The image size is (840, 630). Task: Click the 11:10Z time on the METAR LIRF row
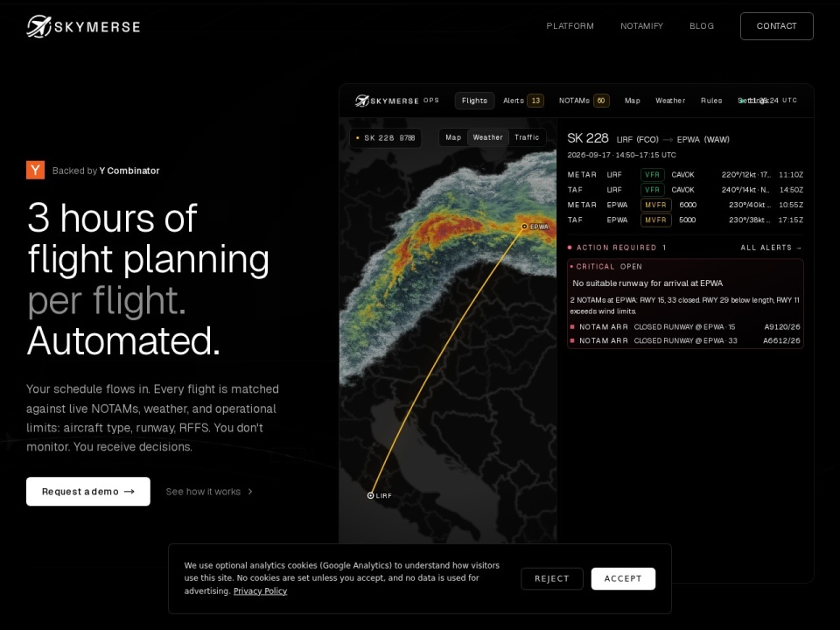tap(791, 175)
